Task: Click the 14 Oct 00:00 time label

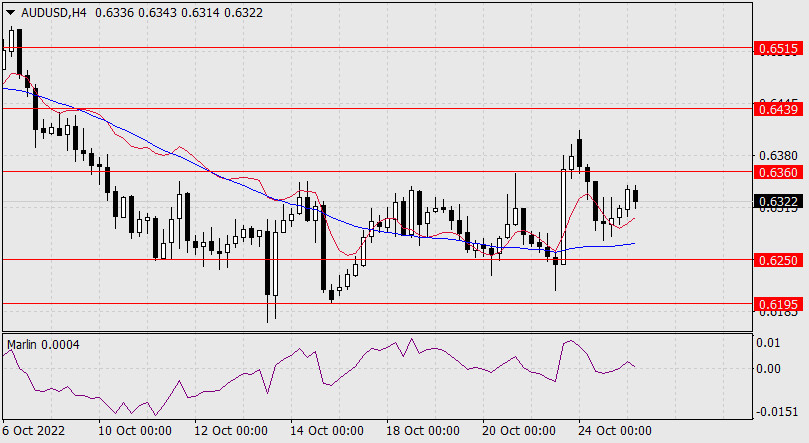Action: 326,431
